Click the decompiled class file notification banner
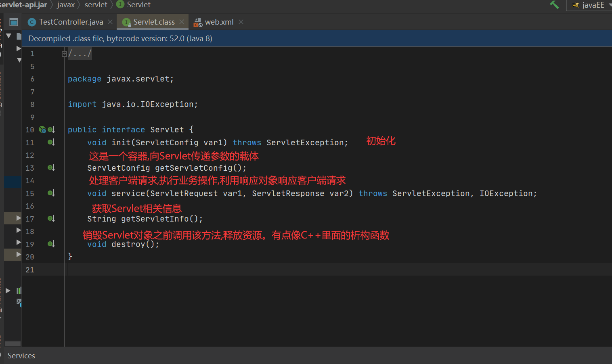This screenshot has height=364, width=612. point(317,39)
